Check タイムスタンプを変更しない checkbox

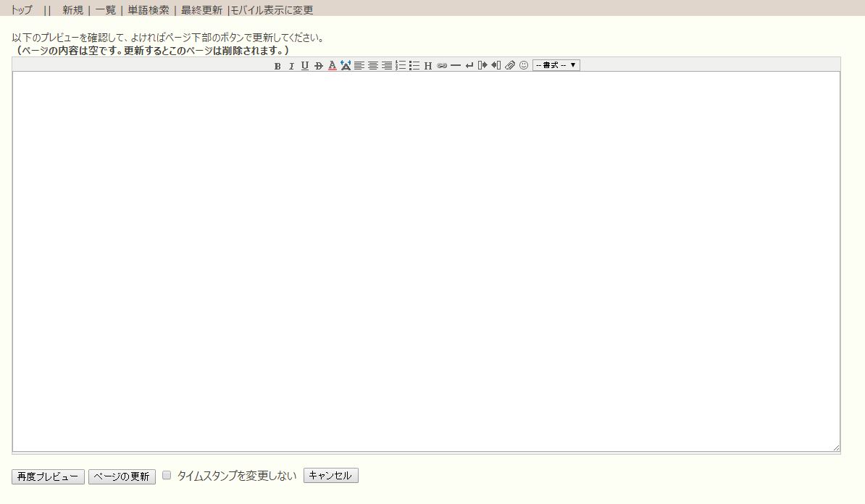click(167, 476)
